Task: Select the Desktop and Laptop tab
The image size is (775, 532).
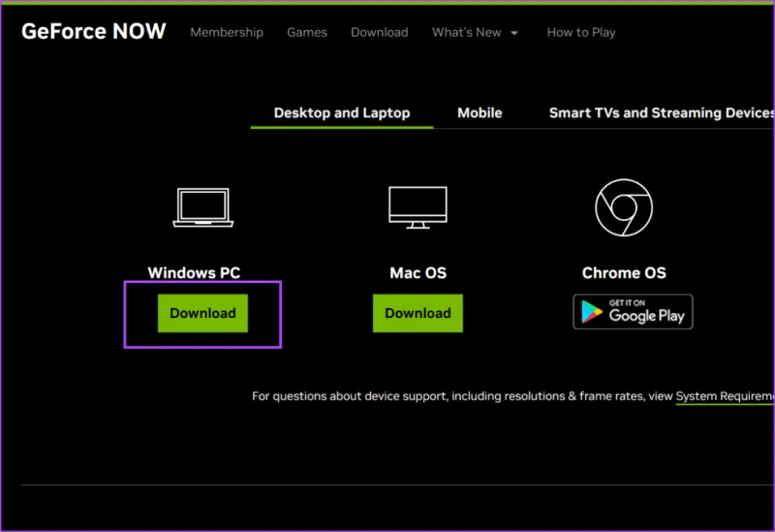Action: pyautogui.click(x=342, y=113)
